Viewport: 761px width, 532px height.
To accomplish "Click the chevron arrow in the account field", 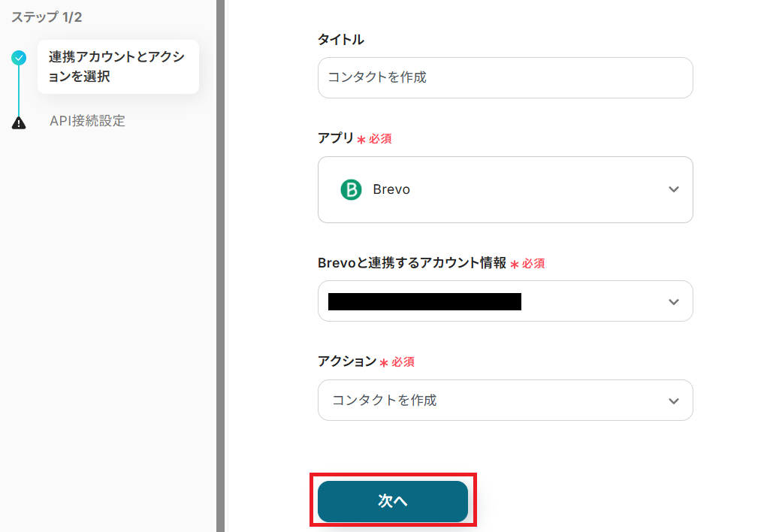I will [673, 301].
